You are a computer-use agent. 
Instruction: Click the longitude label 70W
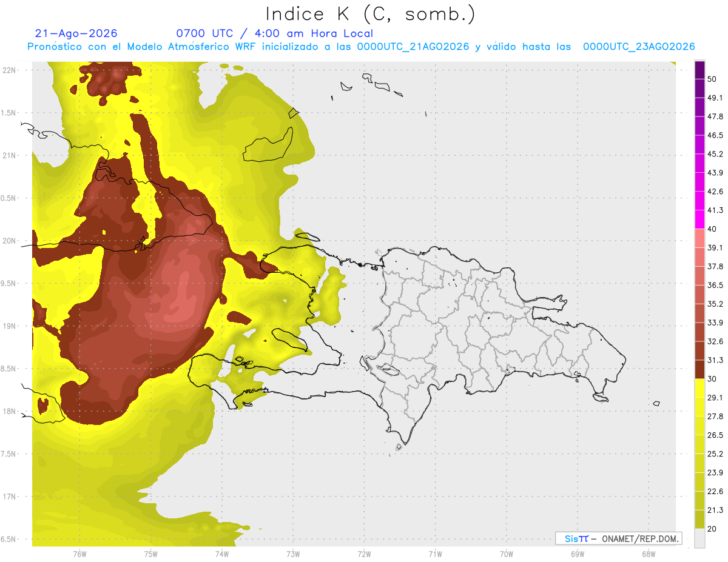(506, 554)
